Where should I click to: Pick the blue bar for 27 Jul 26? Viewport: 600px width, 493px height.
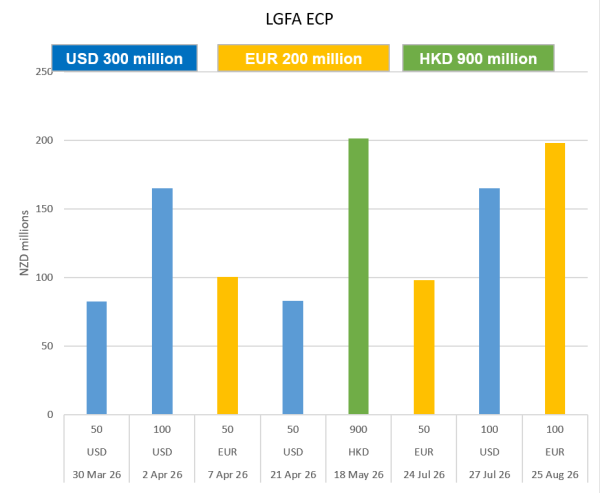click(489, 301)
